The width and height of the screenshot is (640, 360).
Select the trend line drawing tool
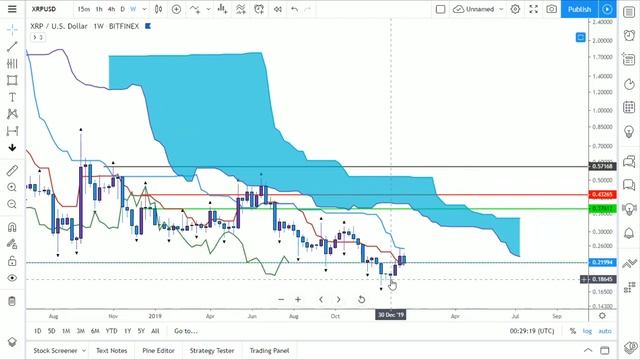point(12,47)
